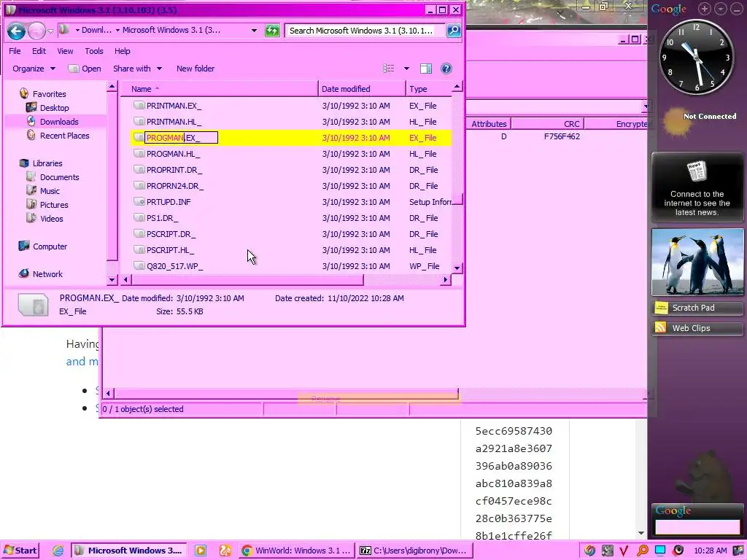Screen dimensions: 747x560
Task: Expand the Share with dropdown
Action: coord(137,69)
